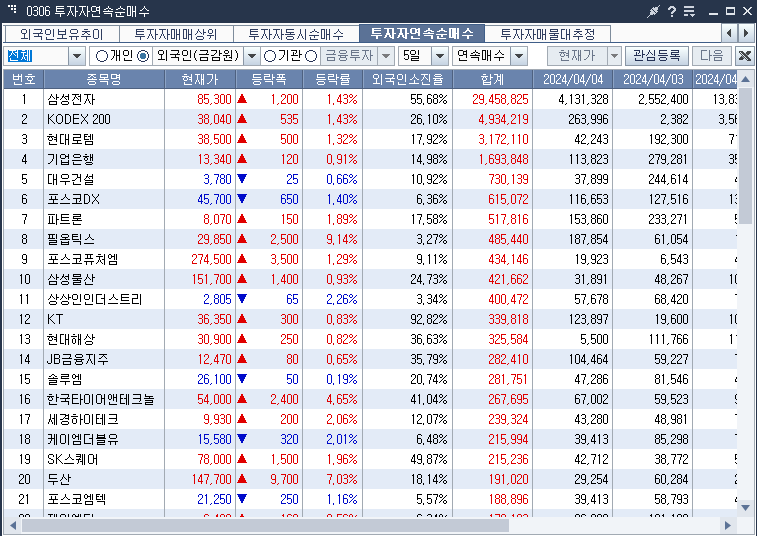The image size is (757, 536).
Task: Select KODEX 200 row name
Action: [79, 119]
